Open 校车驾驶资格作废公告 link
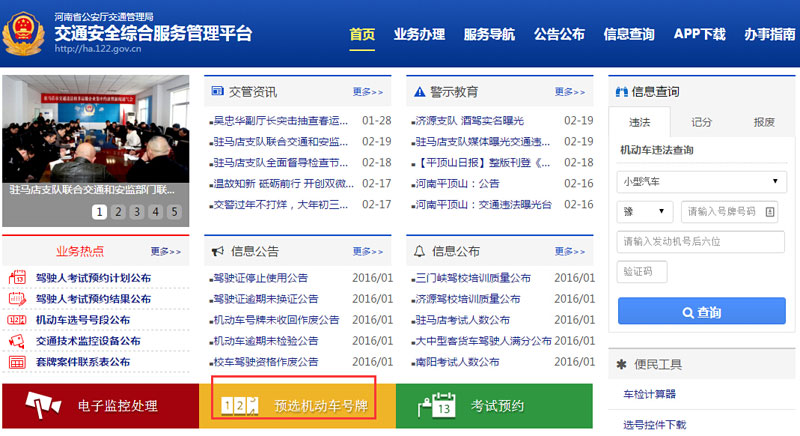The height and width of the screenshot is (436, 800). pyautogui.click(x=265, y=362)
